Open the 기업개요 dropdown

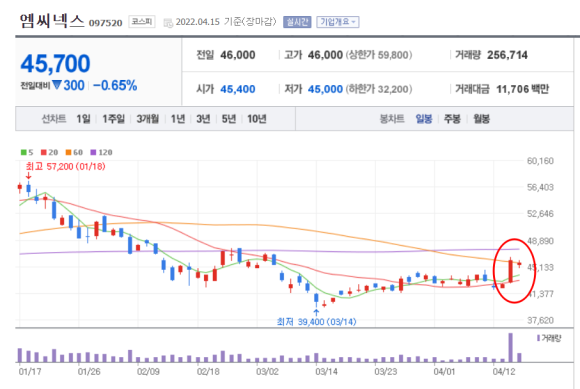pos(338,22)
